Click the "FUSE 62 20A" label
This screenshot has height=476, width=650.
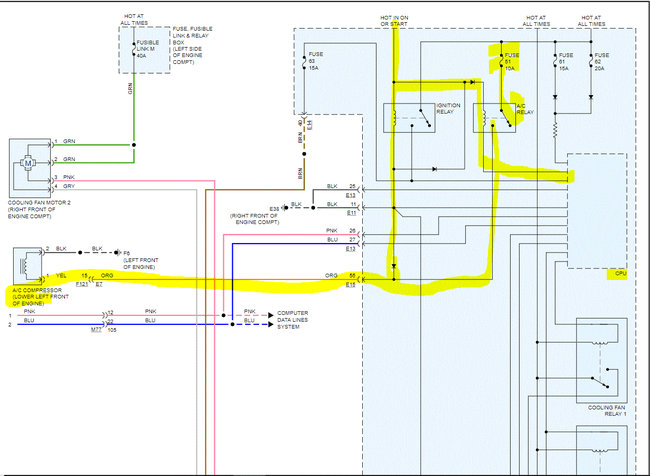pos(601,61)
